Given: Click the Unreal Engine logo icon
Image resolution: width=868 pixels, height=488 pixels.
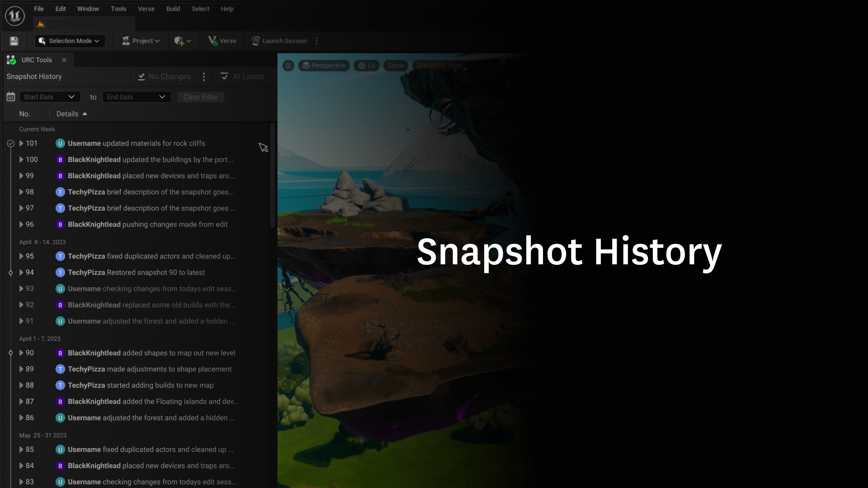Looking at the screenshot, I should 14,16.
